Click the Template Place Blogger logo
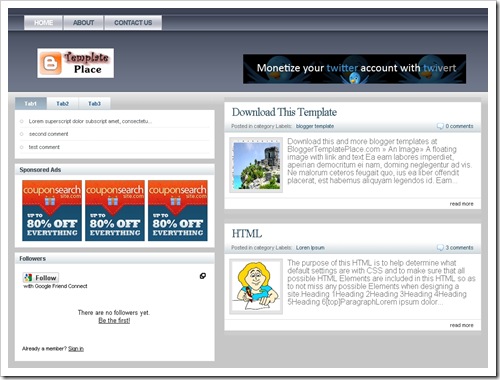 coord(76,63)
